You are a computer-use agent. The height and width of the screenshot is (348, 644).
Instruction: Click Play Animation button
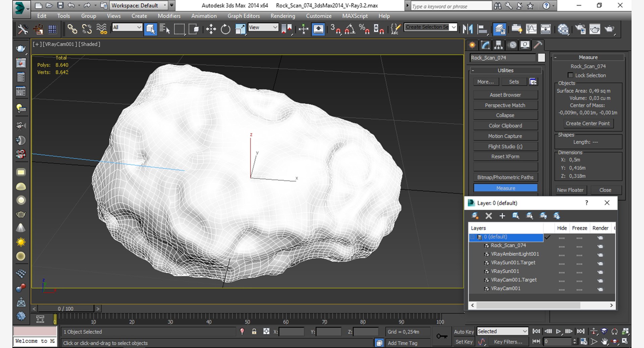point(558,332)
